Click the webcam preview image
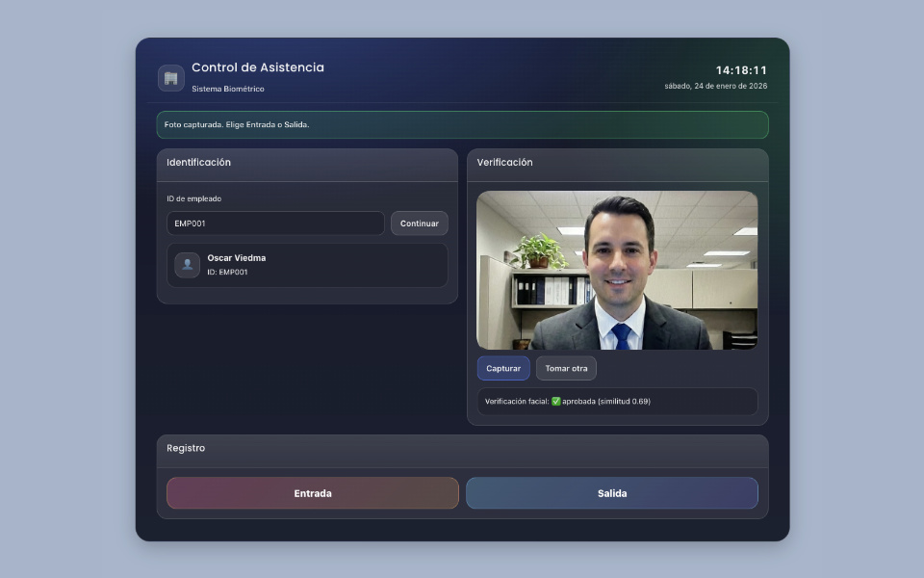The image size is (924, 578). pos(617,270)
